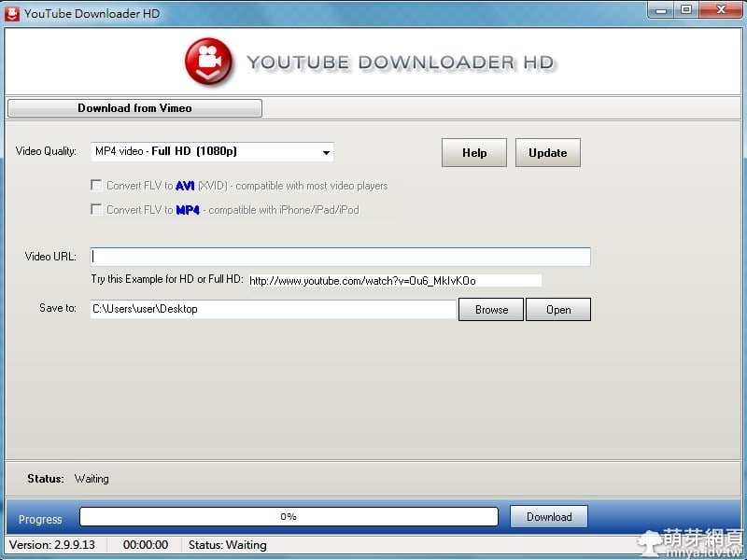The height and width of the screenshot is (560, 747).
Task: Click the 0% progress bar
Action: (289, 517)
